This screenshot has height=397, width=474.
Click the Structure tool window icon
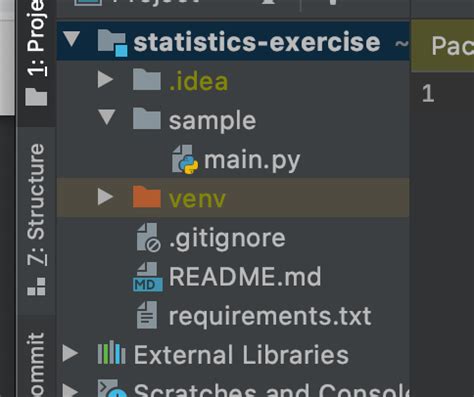(x=36, y=286)
